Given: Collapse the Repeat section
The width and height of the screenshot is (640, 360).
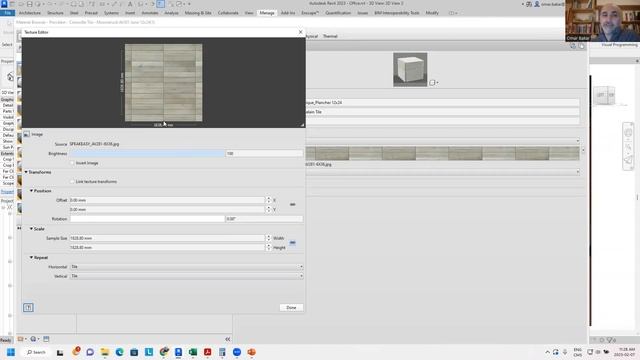Looking at the screenshot, I should point(31,258).
